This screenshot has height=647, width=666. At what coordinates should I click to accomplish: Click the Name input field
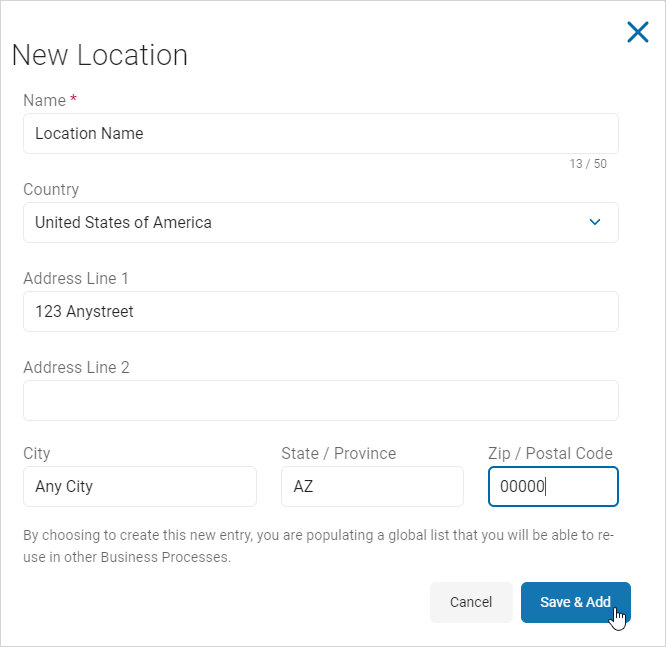coord(320,133)
